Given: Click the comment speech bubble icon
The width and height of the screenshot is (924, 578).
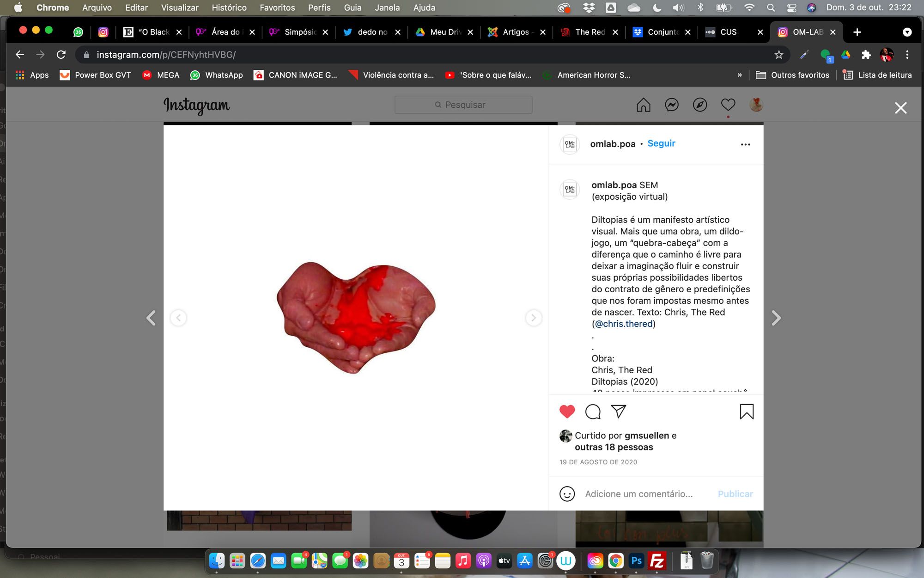Looking at the screenshot, I should [x=593, y=412].
